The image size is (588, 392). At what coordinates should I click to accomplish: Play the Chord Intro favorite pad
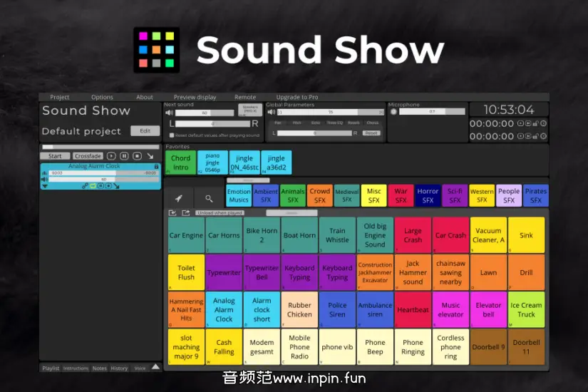click(181, 163)
